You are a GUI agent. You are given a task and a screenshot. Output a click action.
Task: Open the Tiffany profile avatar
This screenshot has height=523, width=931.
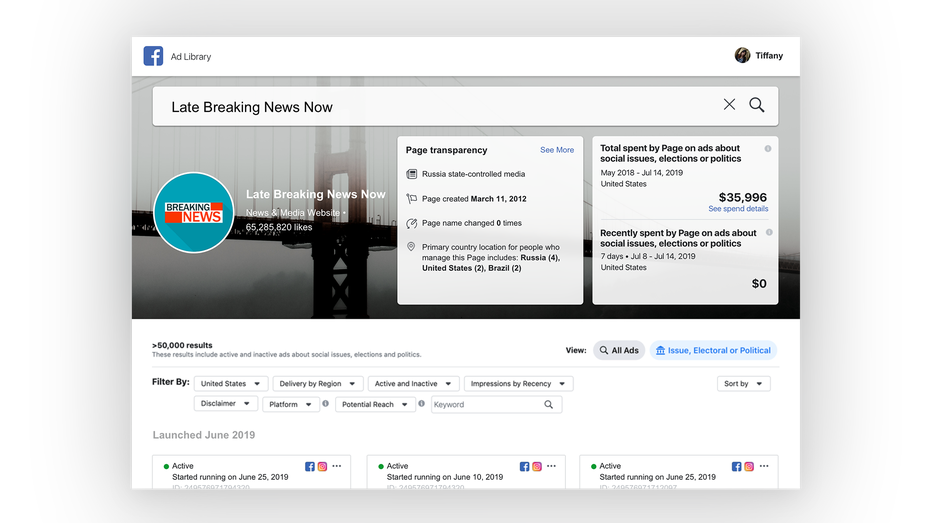tap(742, 55)
